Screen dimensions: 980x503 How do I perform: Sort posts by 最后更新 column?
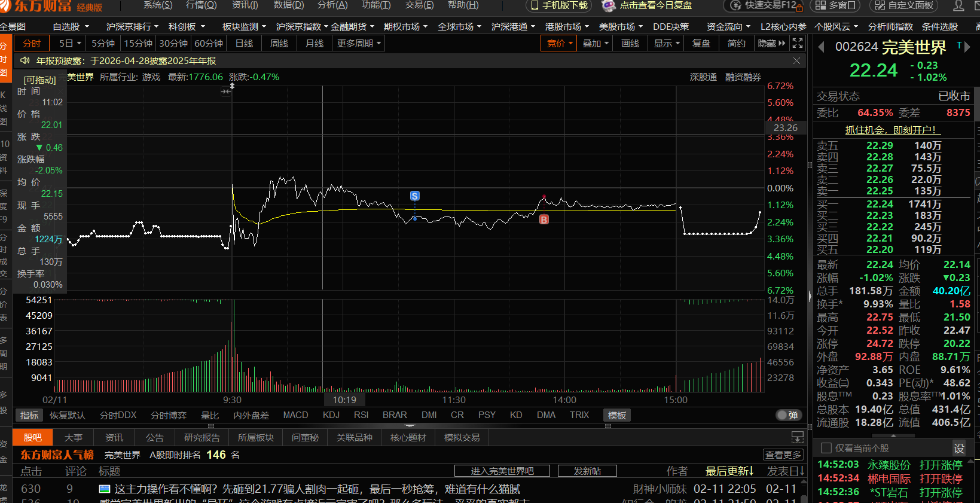pos(729,471)
